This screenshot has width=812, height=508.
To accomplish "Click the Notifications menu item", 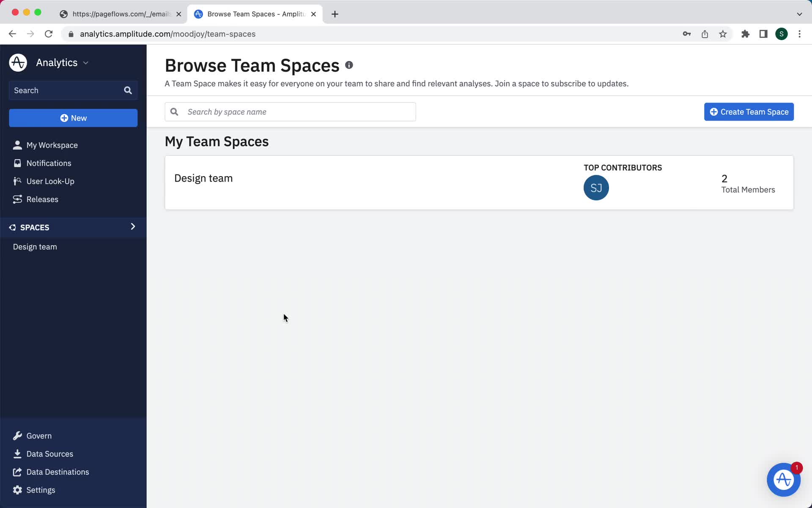I will [x=49, y=163].
